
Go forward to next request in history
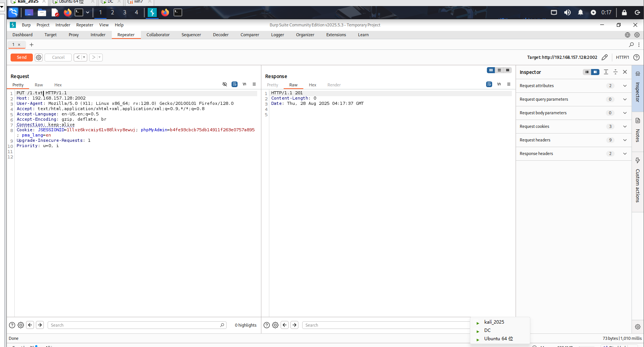93,57
